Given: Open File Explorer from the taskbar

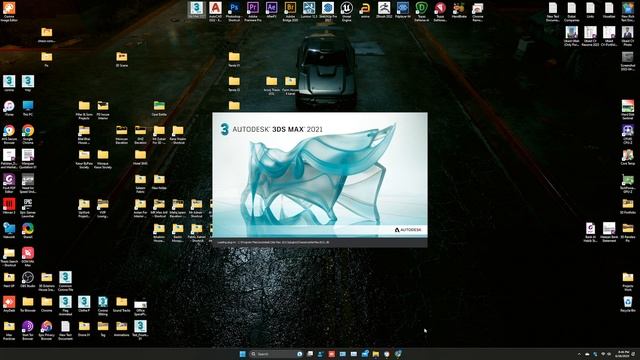Looking at the screenshot, I should (376, 354).
